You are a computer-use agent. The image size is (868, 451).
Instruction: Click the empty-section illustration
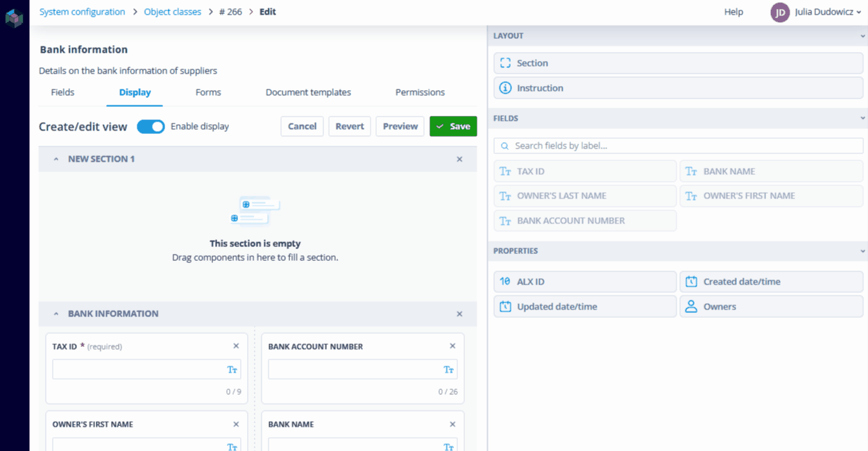point(255,211)
